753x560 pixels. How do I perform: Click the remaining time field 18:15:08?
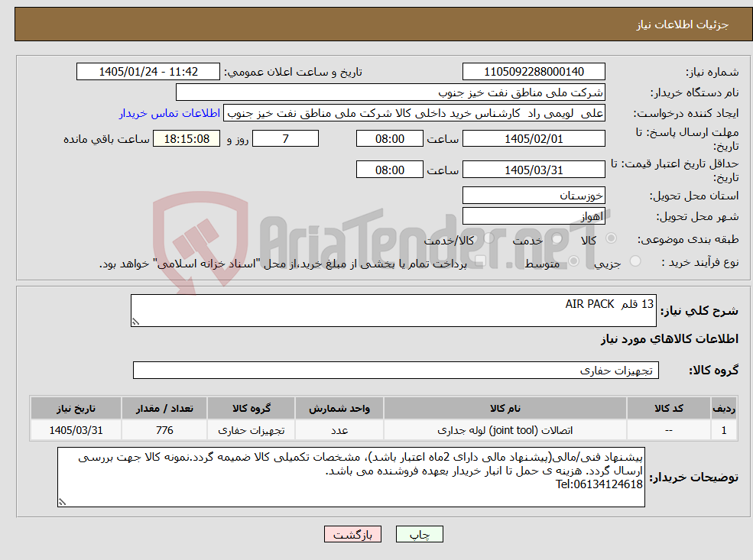click(x=187, y=139)
